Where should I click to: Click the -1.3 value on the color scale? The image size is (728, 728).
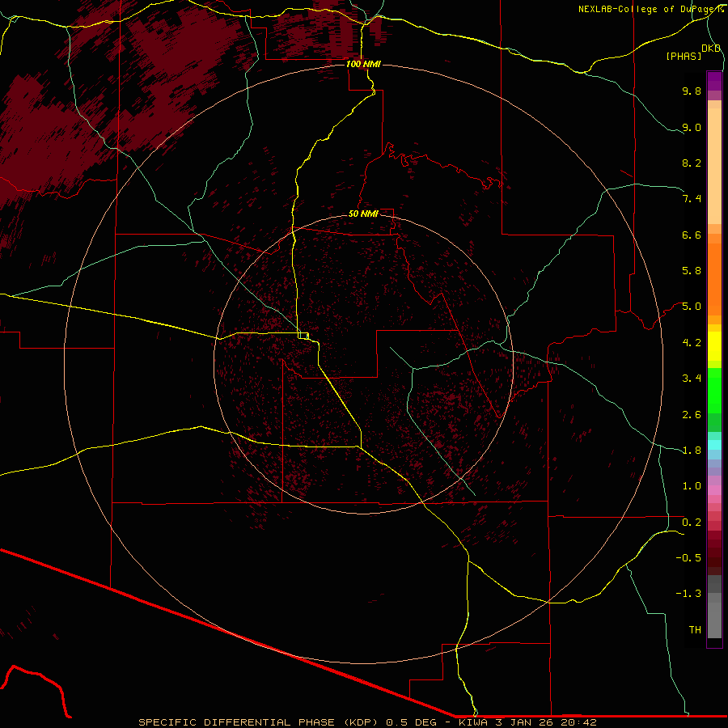(x=688, y=594)
